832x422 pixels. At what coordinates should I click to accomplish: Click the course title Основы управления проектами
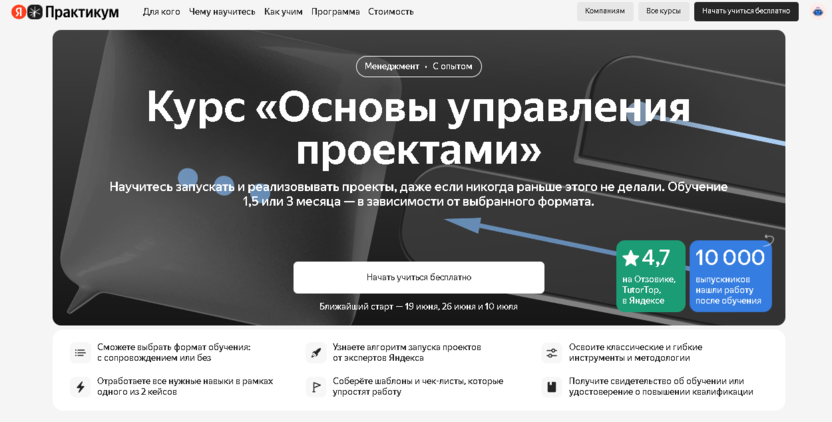419,127
